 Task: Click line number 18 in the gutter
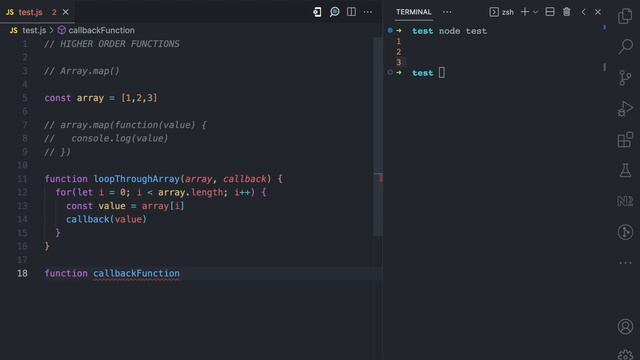tap(22, 273)
